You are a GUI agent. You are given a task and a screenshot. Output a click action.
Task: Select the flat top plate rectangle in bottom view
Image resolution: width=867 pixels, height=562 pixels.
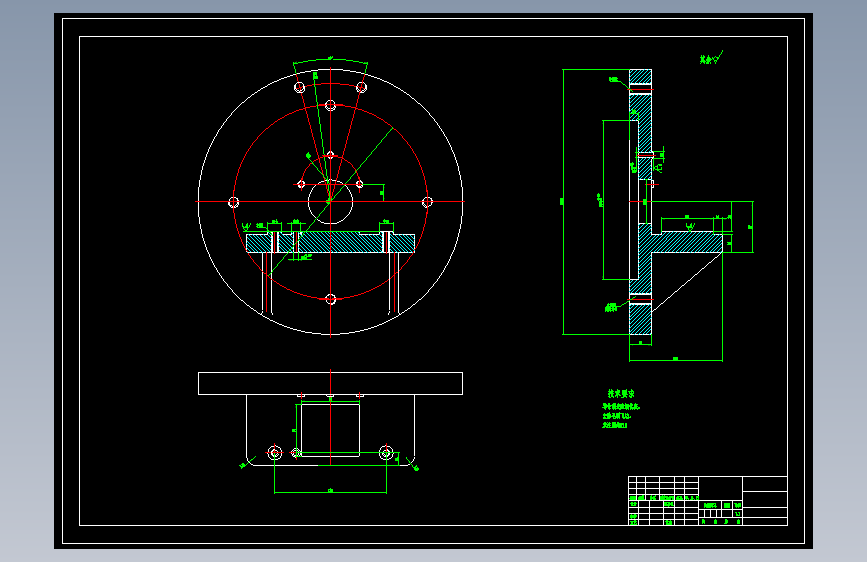coord(330,383)
